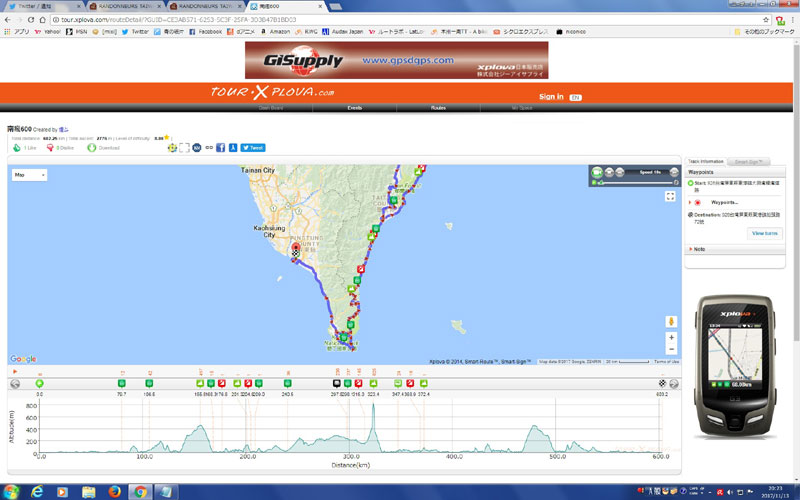Go back with browser back arrow
The width and height of the screenshot is (800, 500).
tap(7, 19)
